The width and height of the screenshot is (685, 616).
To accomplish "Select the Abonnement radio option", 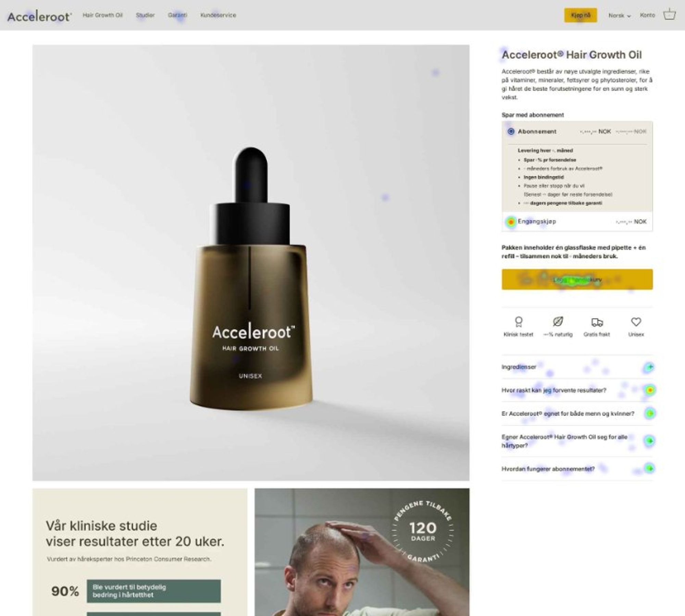I will pos(511,131).
